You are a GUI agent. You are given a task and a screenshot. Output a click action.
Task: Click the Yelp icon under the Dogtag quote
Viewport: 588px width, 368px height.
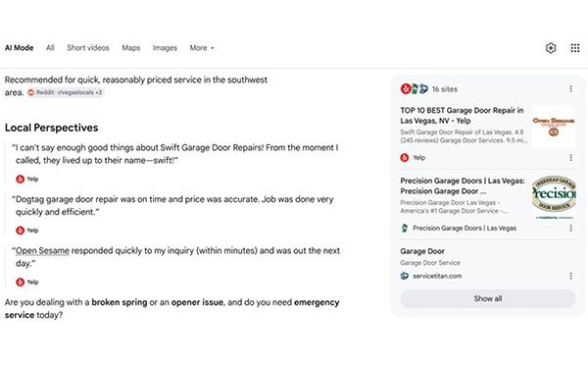(21, 231)
